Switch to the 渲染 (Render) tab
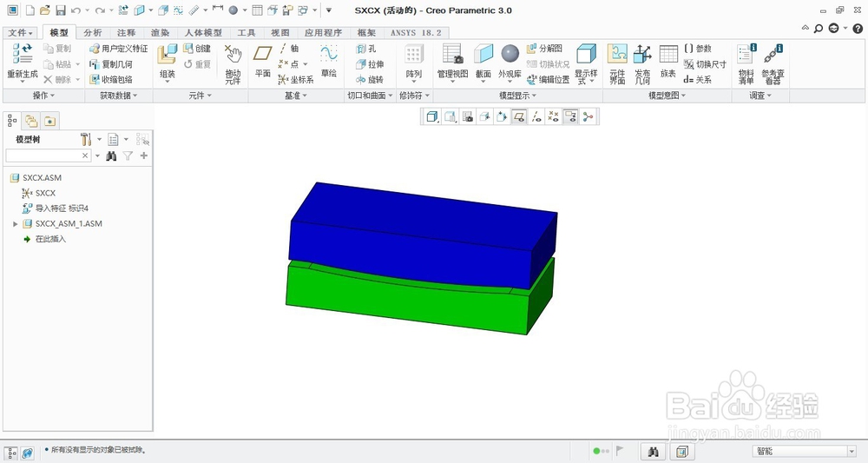868x463 pixels. pos(160,33)
